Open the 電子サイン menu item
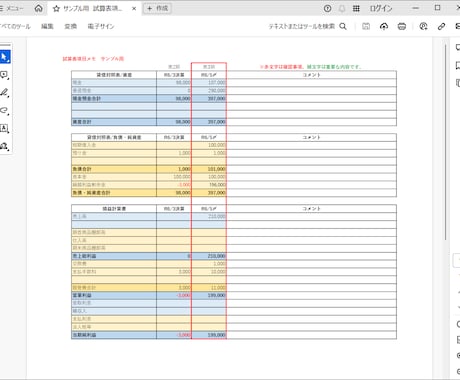 tap(101, 26)
